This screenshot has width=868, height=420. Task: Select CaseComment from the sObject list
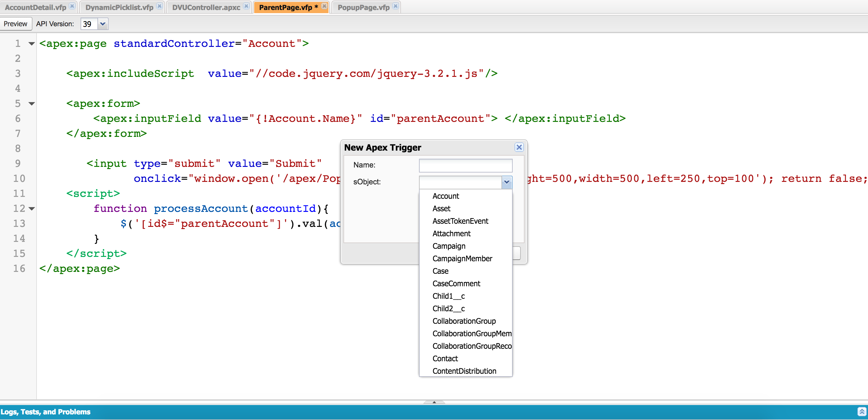[465, 283]
